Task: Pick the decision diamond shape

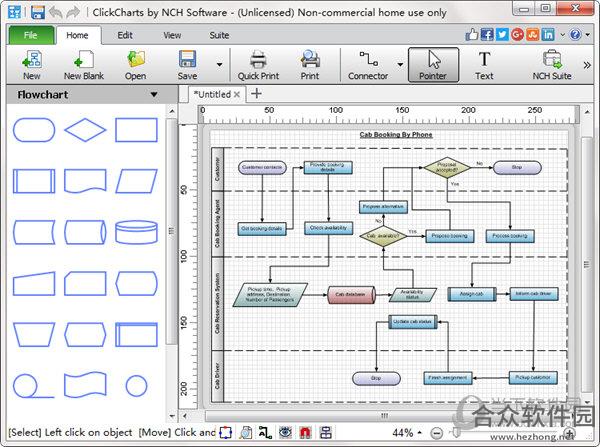Action: coord(85,130)
